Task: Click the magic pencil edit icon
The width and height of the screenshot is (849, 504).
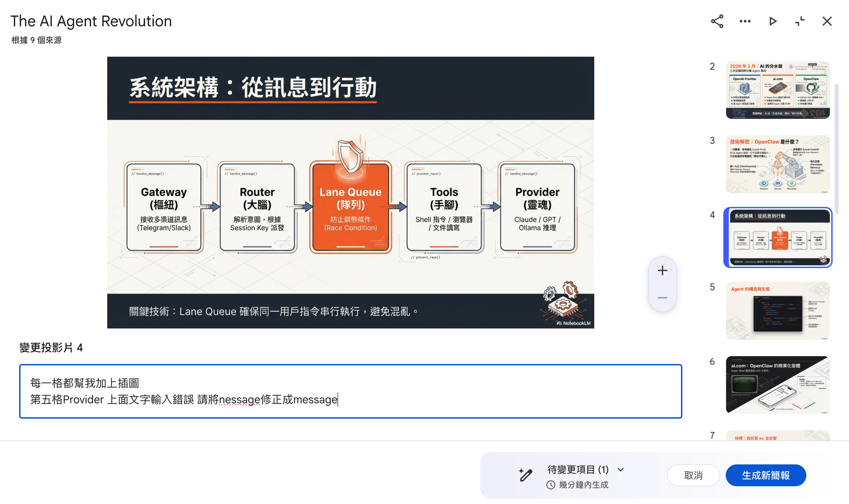Action: pyautogui.click(x=525, y=475)
